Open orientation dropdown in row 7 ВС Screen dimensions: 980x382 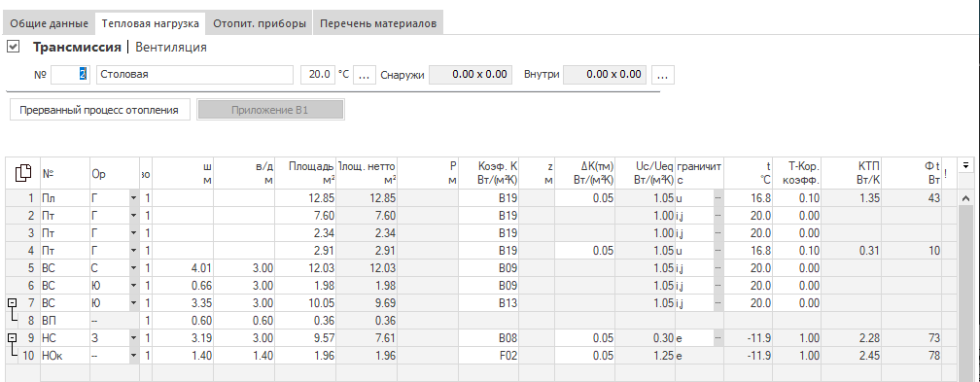coord(133,303)
